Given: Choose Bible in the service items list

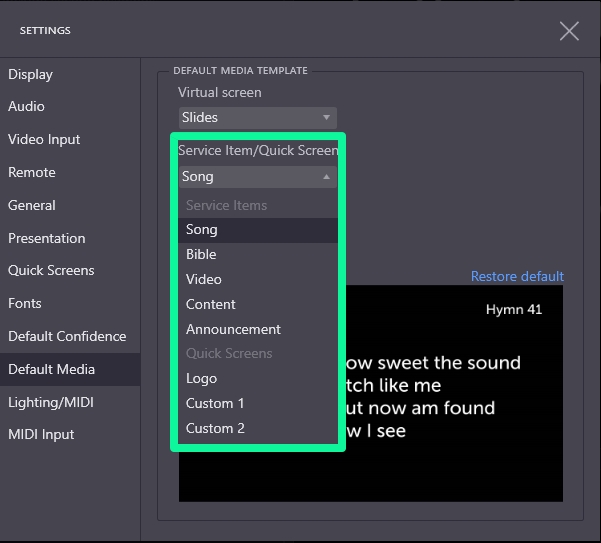Looking at the screenshot, I should (257, 255).
